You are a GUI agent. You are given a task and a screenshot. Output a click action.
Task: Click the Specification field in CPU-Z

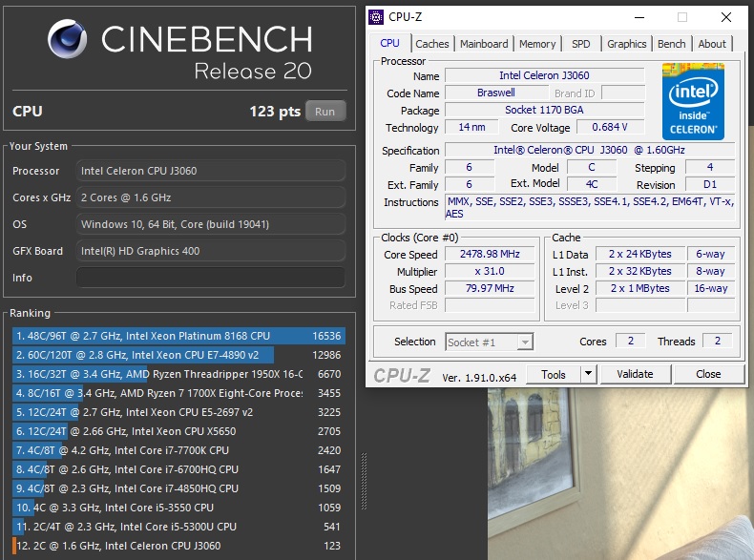[590, 150]
